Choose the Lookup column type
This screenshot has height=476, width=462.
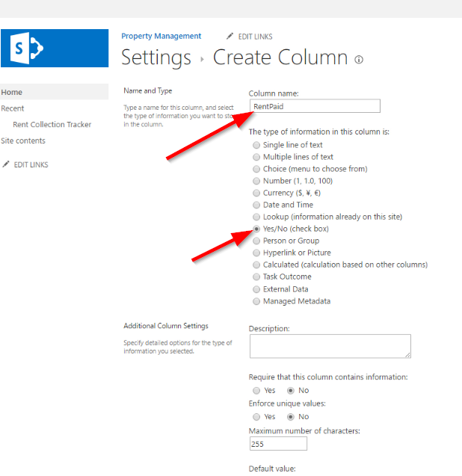coord(256,217)
